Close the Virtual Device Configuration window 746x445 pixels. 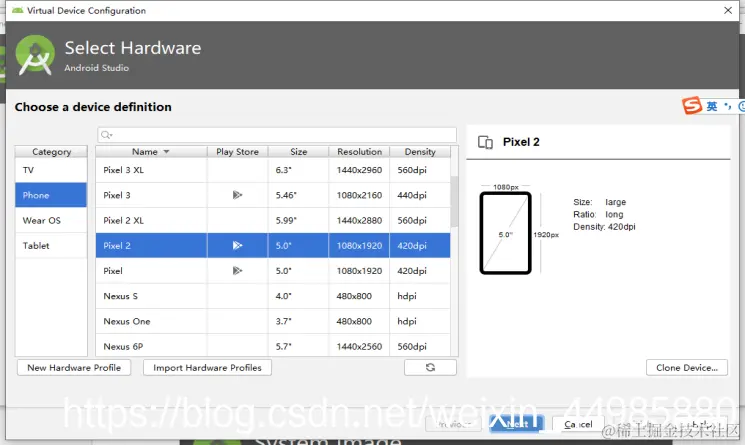click(728, 10)
